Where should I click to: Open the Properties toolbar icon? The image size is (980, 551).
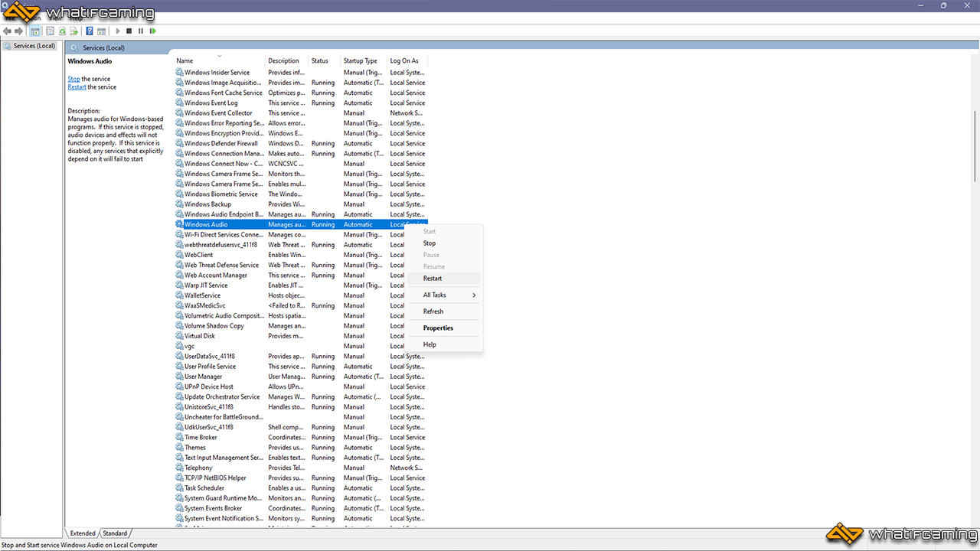(x=50, y=31)
